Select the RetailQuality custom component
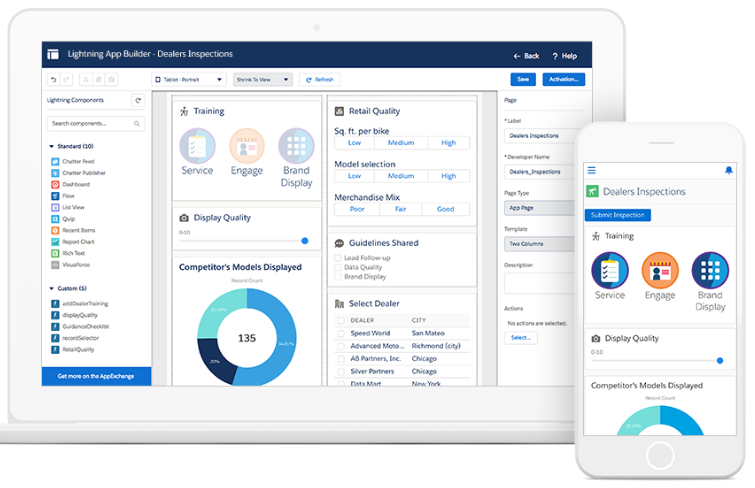Viewport: 755px width, 488px height. tap(73, 350)
